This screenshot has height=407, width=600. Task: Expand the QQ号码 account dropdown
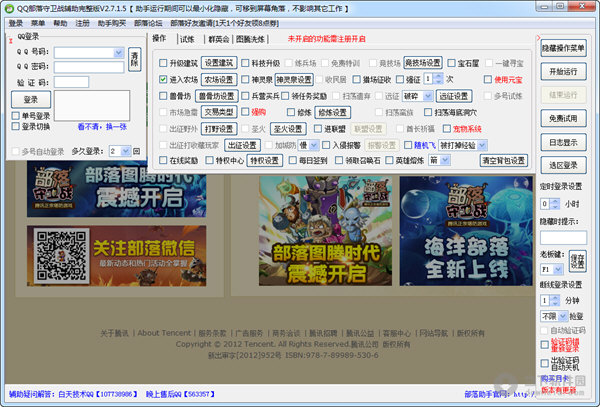click(119, 52)
